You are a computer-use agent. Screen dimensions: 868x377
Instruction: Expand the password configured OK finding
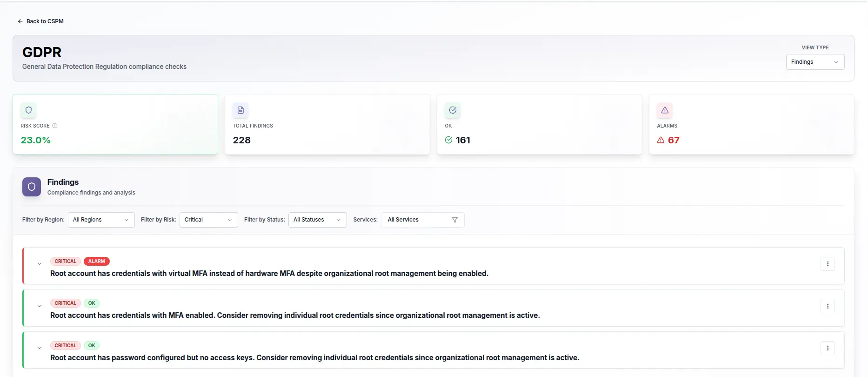40,348
